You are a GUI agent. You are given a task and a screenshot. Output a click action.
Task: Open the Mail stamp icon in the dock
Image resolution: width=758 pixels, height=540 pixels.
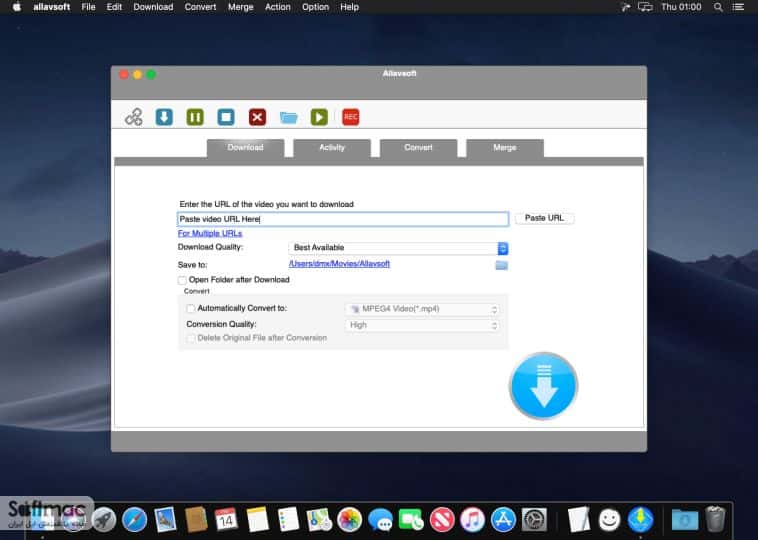tap(165, 520)
